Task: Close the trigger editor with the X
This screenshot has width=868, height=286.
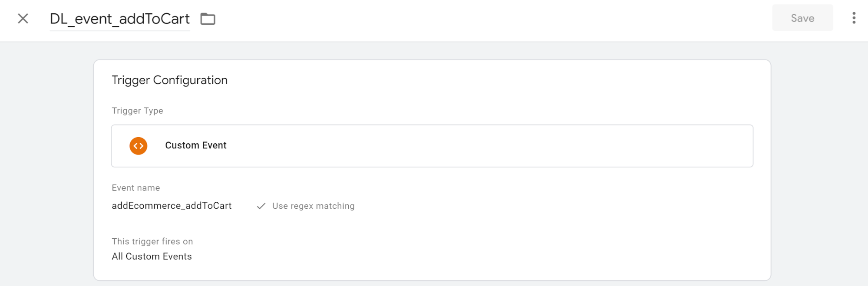Action: pyautogui.click(x=23, y=19)
